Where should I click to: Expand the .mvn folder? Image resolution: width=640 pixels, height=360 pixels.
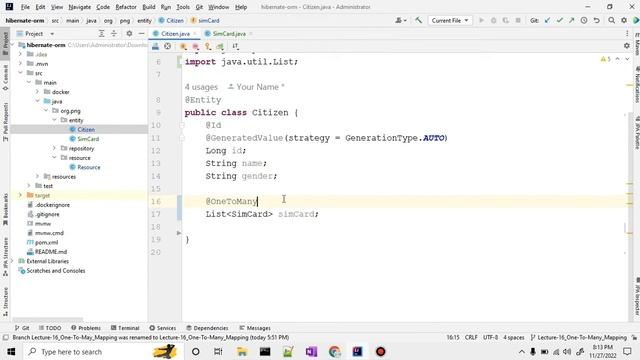(x=20, y=63)
